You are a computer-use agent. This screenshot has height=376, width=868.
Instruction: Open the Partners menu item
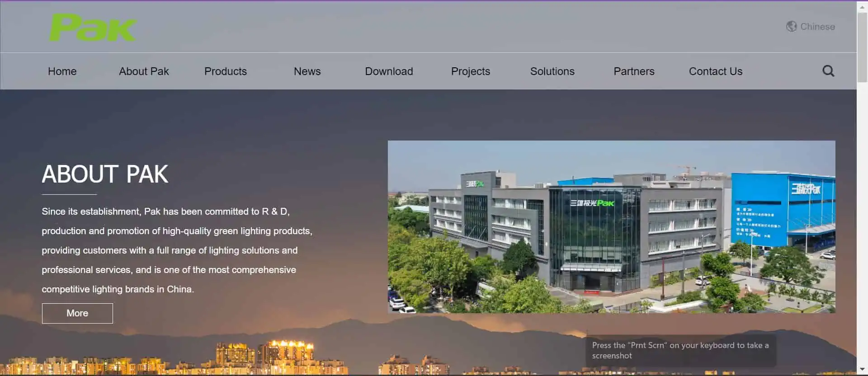click(x=634, y=71)
